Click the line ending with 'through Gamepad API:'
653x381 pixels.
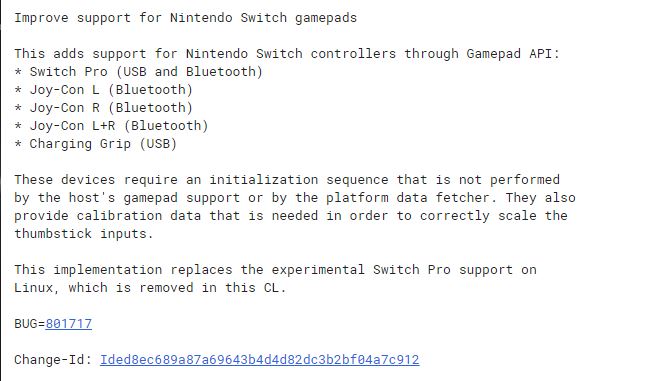tap(287, 54)
